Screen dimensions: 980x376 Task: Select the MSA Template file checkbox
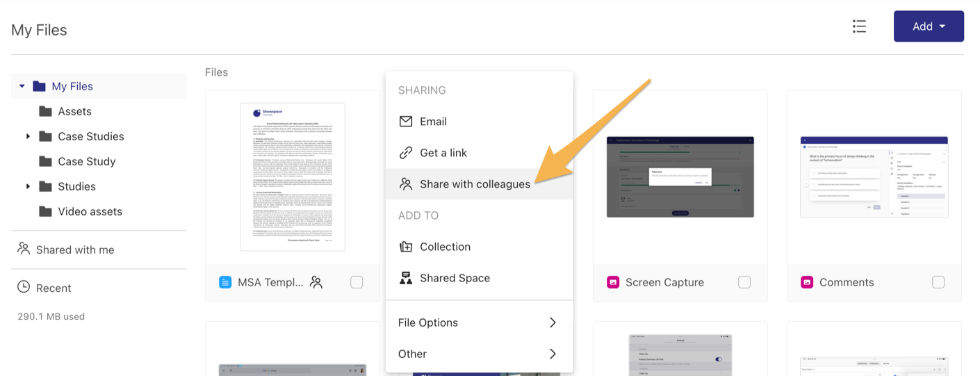click(357, 282)
